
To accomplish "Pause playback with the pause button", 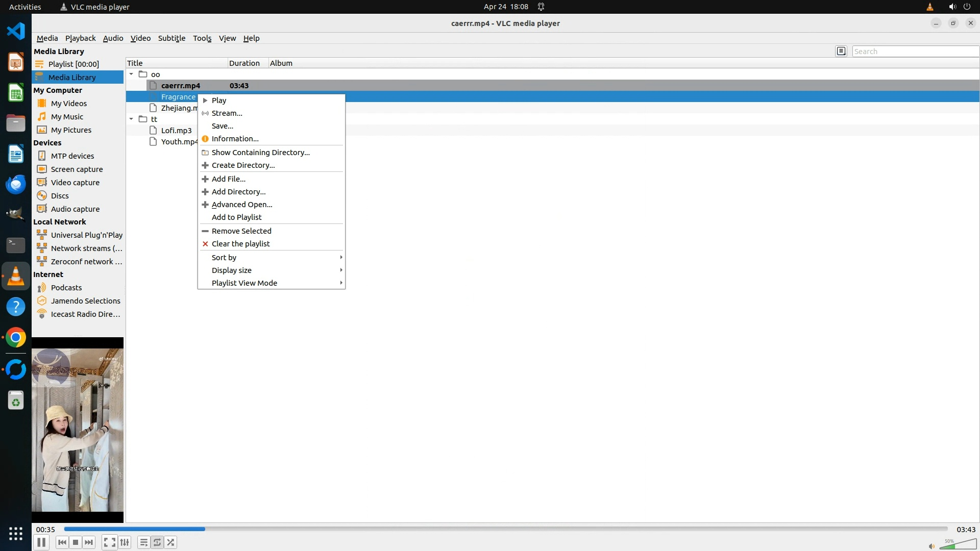I will (41, 542).
